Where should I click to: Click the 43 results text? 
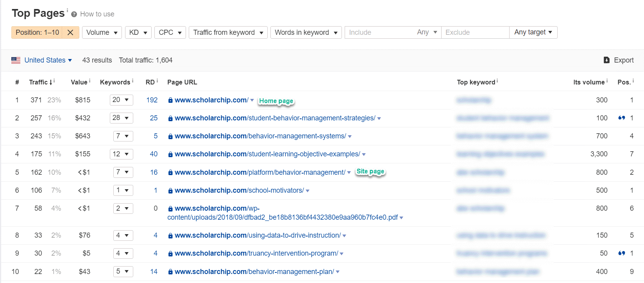pyautogui.click(x=97, y=60)
